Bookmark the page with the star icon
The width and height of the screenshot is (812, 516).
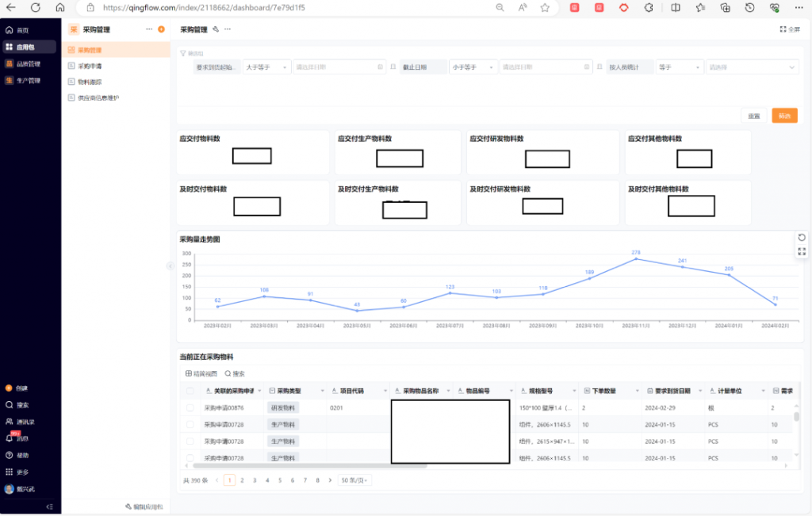click(x=545, y=7)
